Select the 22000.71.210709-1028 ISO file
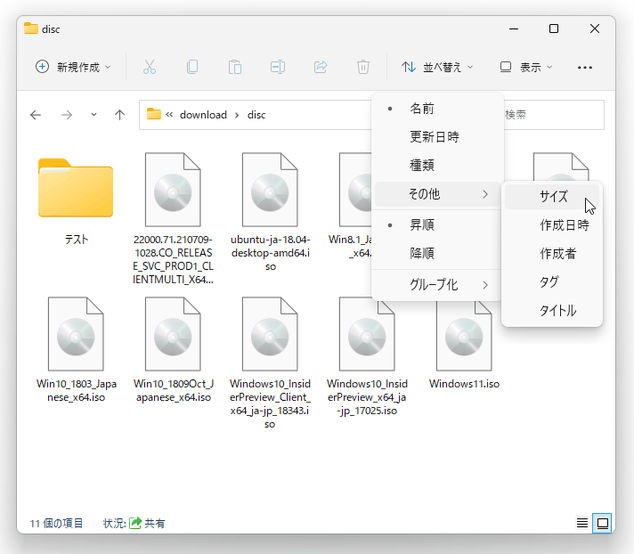The image size is (634, 554). (x=173, y=218)
